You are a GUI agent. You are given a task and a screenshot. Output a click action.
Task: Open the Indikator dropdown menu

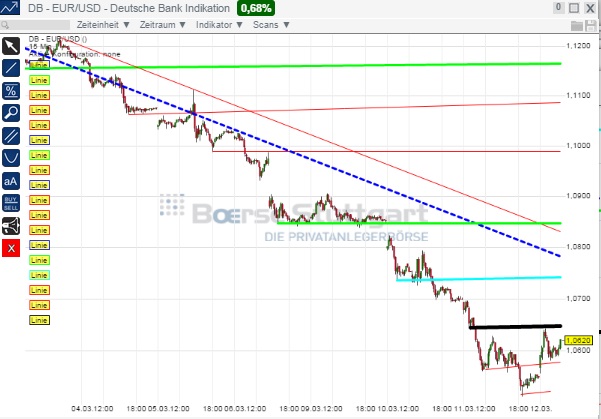pos(219,25)
